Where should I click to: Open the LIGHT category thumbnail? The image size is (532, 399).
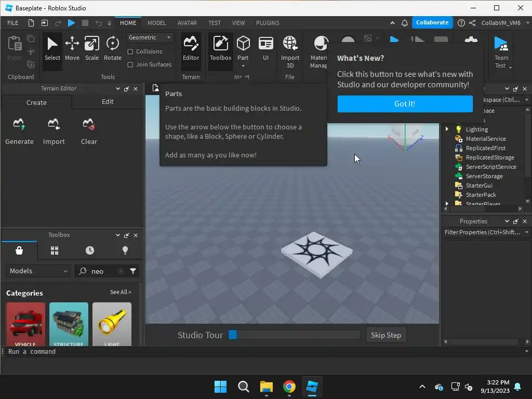pos(112,324)
